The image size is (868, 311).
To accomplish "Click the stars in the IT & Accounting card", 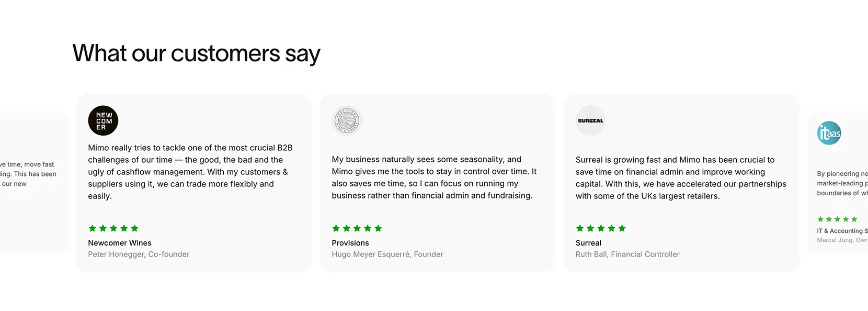I will [x=837, y=219].
